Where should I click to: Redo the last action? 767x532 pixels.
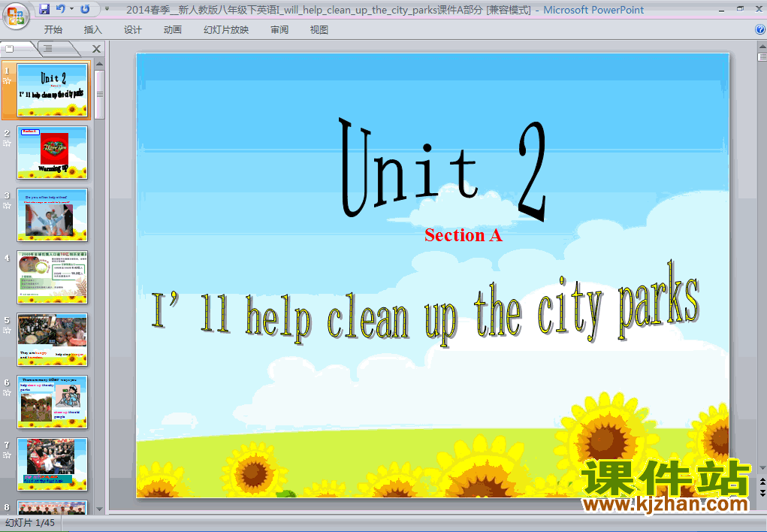[85, 9]
